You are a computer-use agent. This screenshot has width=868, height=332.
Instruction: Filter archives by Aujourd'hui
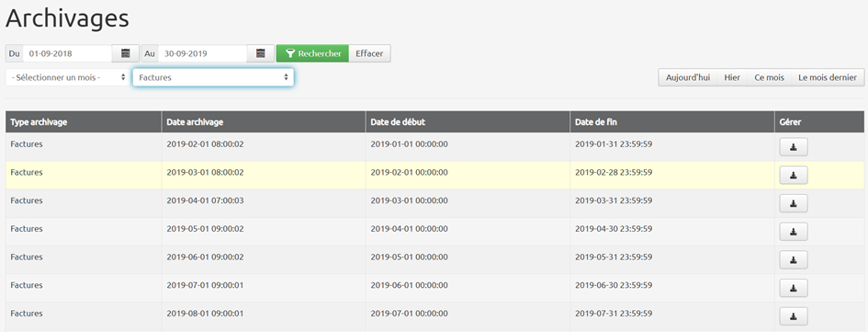[x=688, y=77]
